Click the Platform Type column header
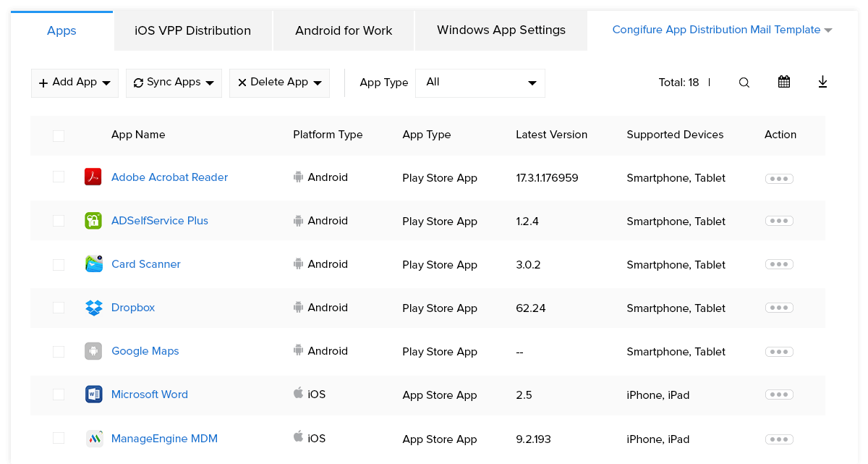The image size is (868, 464). click(328, 135)
